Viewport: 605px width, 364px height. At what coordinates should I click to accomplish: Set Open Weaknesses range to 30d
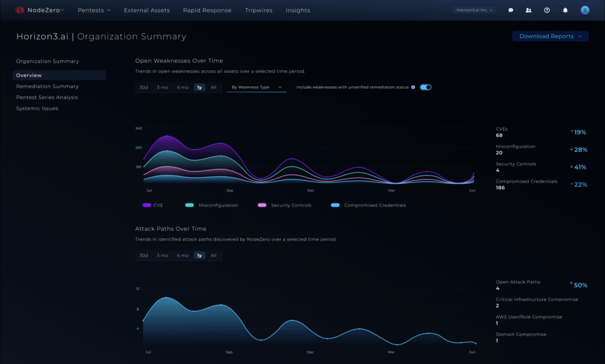(x=144, y=87)
